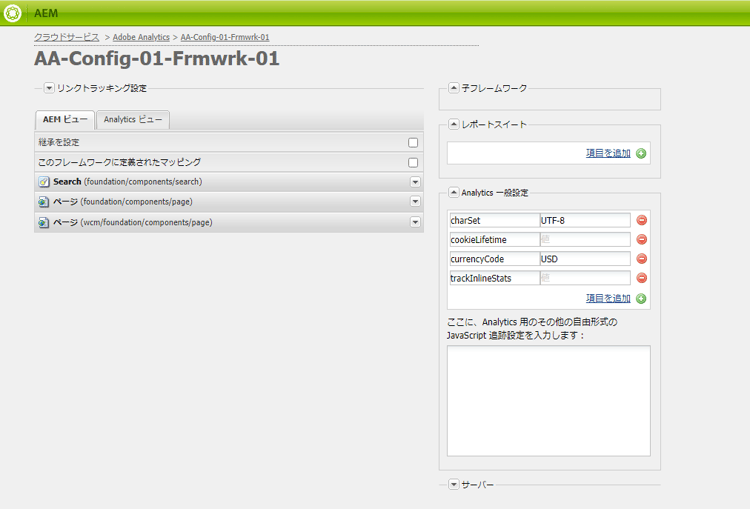Click the USD value field

click(585, 259)
